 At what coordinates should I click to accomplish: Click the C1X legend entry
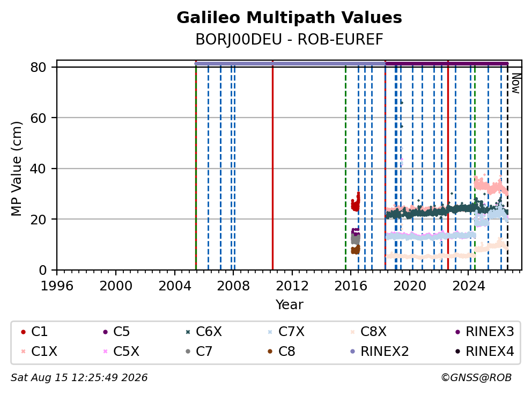tap(39, 351)
